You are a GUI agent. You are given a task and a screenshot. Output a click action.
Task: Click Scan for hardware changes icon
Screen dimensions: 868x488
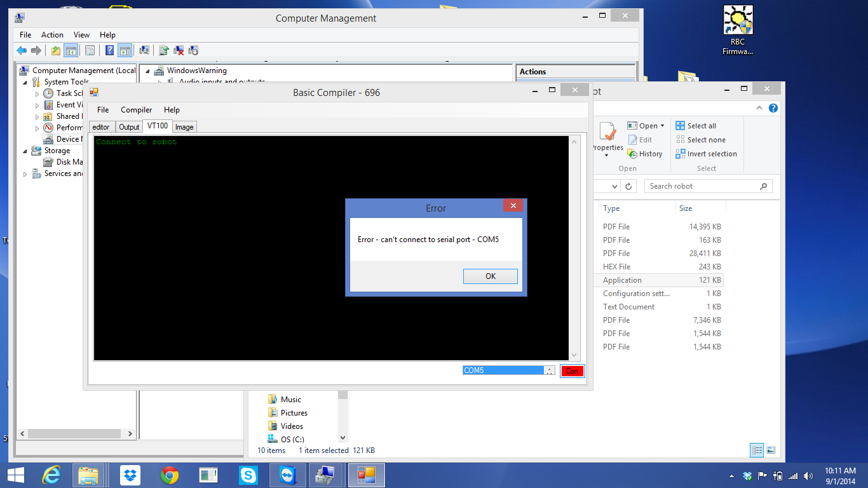pos(144,50)
